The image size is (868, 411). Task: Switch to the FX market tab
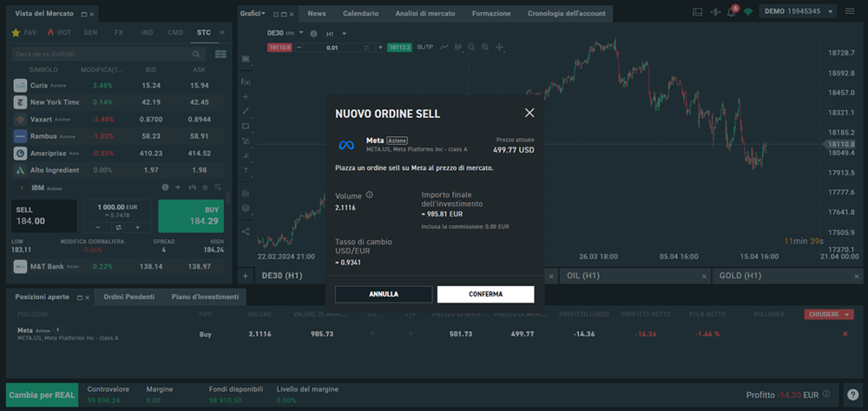(x=119, y=33)
